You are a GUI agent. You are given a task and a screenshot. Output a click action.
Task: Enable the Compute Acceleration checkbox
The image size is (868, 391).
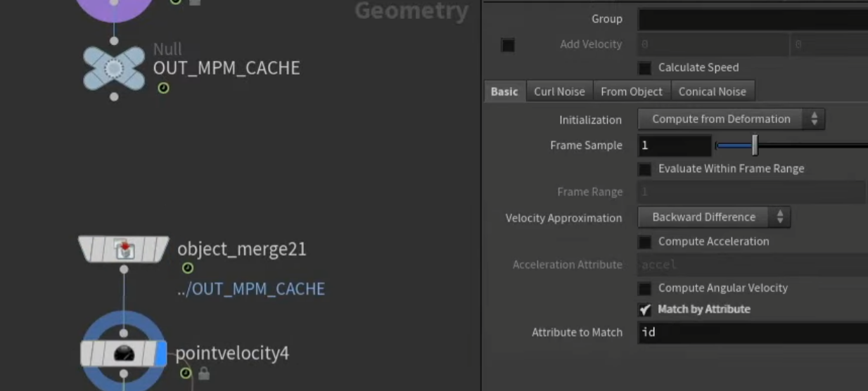[x=644, y=242]
